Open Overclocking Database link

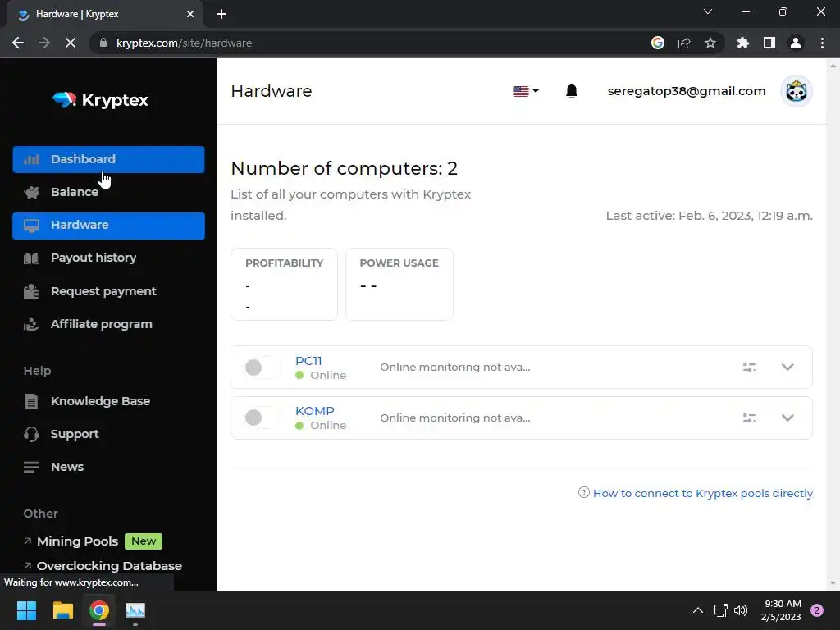[109, 566]
